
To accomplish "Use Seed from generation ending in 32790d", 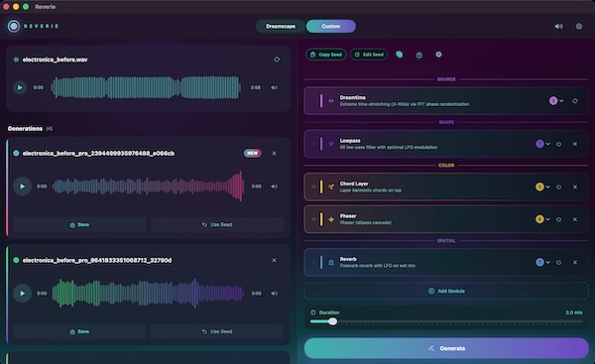I will click(216, 331).
